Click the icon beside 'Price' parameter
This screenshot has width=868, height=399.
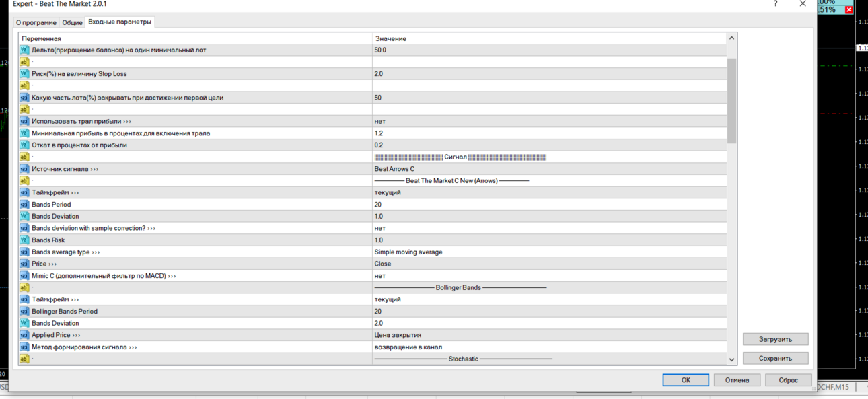click(x=24, y=264)
